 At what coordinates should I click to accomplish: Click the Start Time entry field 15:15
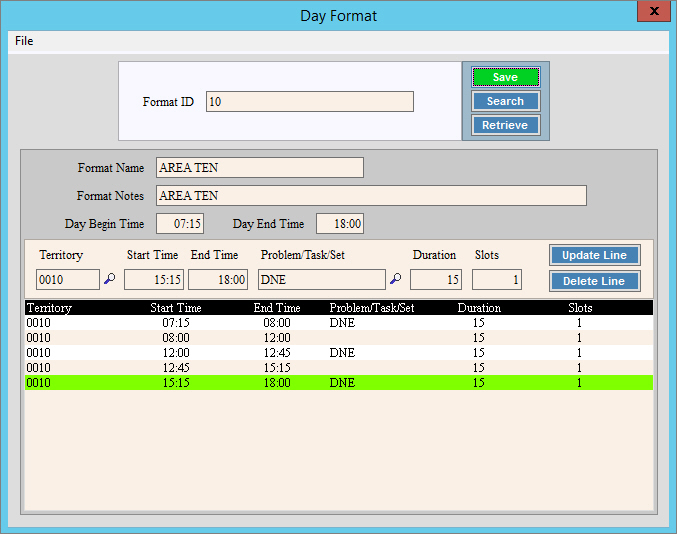tap(154, 280)
